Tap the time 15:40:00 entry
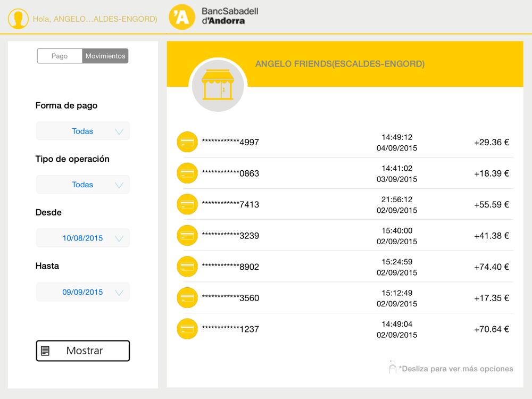Viewport: 532px width, 399px height. [397, 231]
